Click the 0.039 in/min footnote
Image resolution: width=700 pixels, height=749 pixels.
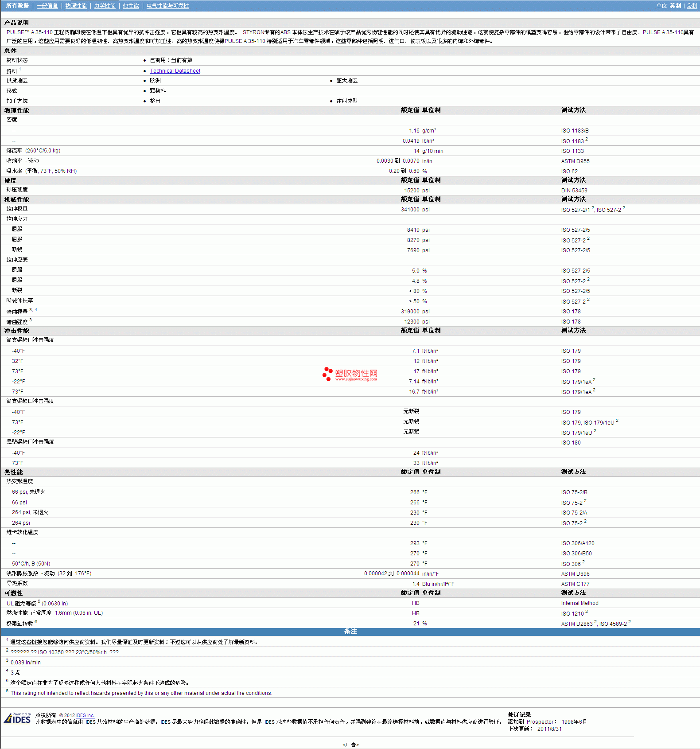tap(26, 663)
